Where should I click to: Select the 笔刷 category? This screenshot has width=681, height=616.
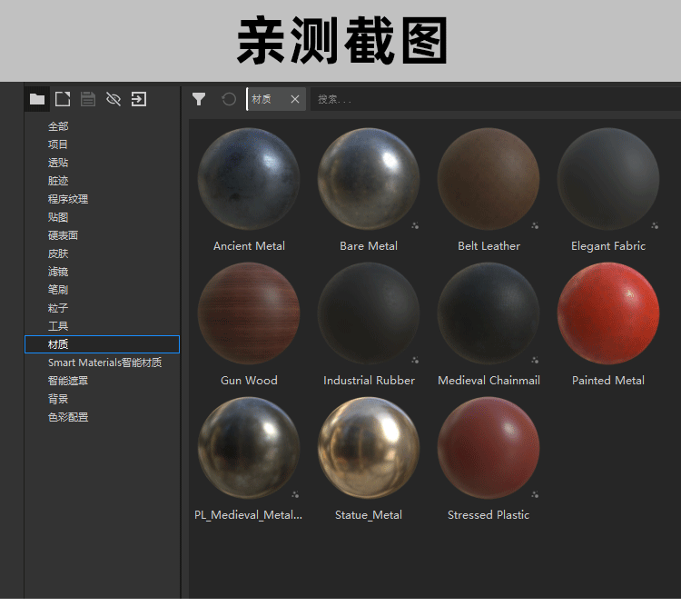point(58,290)
